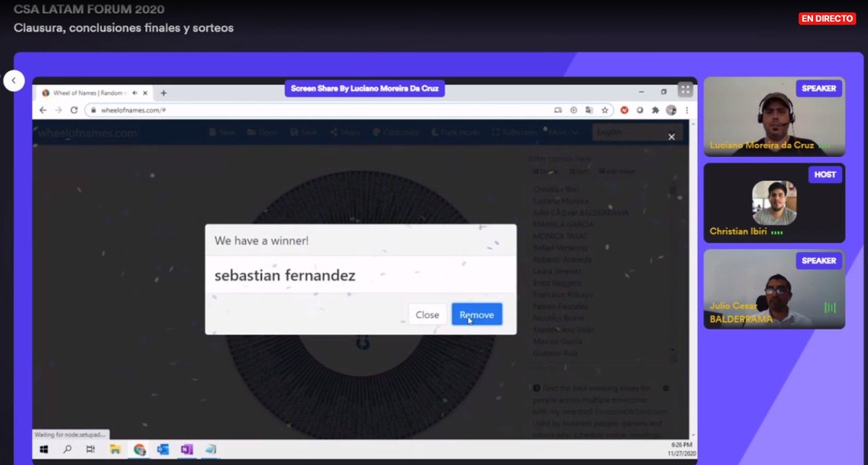Image resolution: width=868 pixels, height=465 pixels.
Task: Click Fullscreen in the wheel toolbar
Action: click(x=514, y=132)
